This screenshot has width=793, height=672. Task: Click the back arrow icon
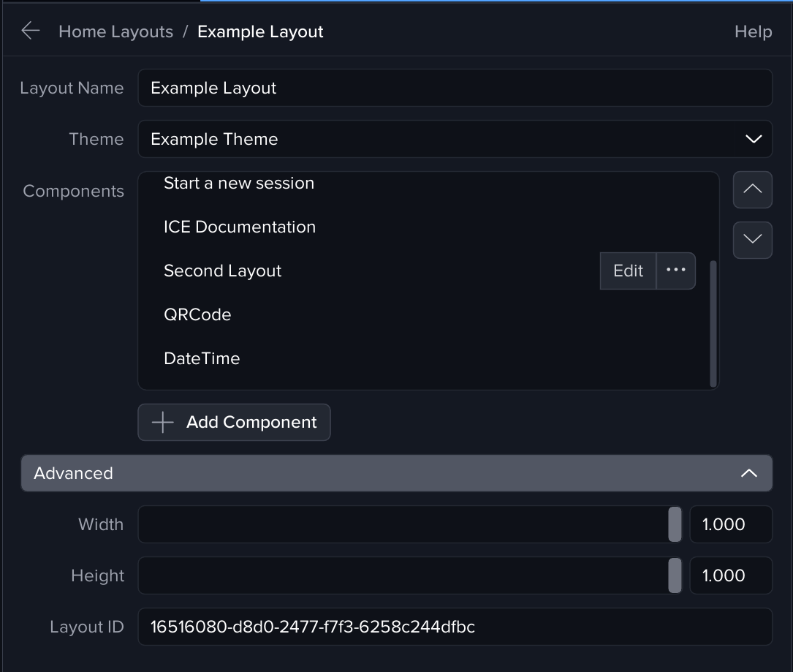coord(30,31)
